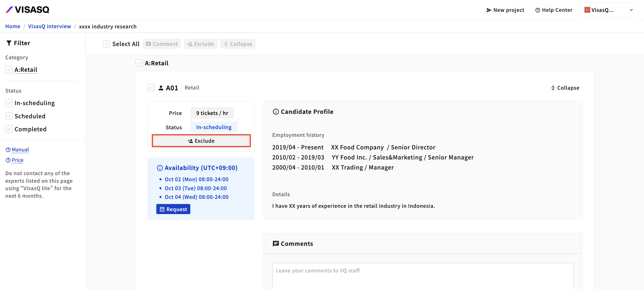Click the XX Trading / Manager row

pos(333,167)
